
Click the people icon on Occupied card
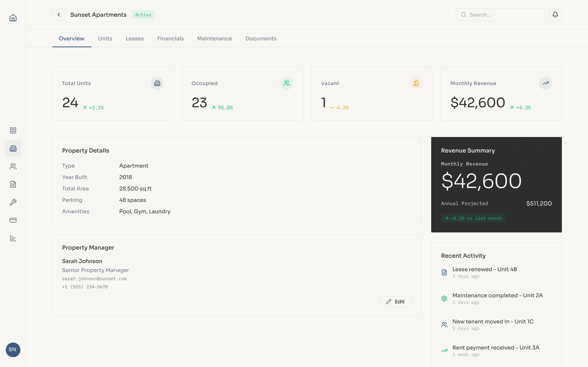[x=287, y=83]
